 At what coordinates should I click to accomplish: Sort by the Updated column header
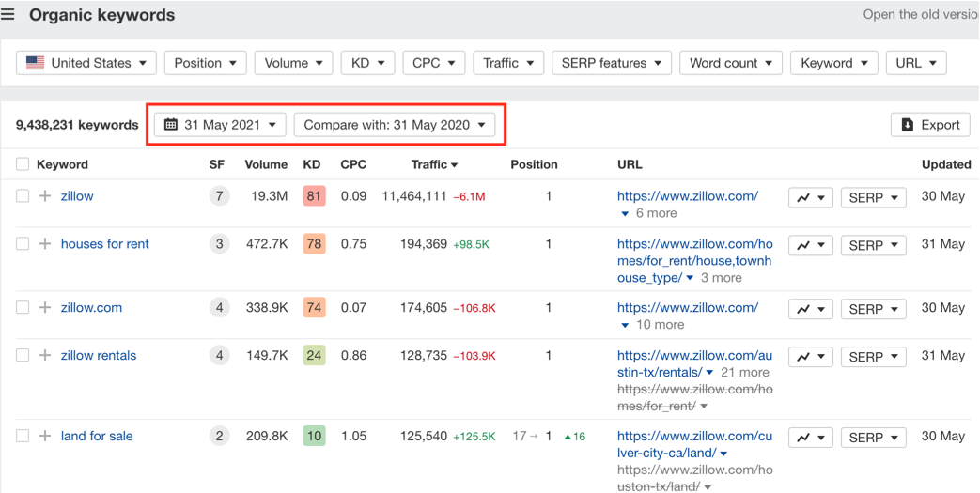tap(946, 165)
